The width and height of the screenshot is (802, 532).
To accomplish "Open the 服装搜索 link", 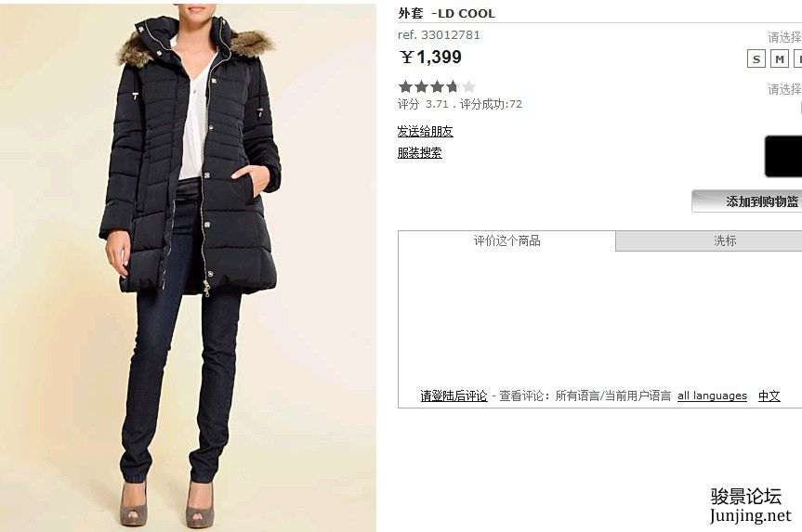I will click(419, 153).
